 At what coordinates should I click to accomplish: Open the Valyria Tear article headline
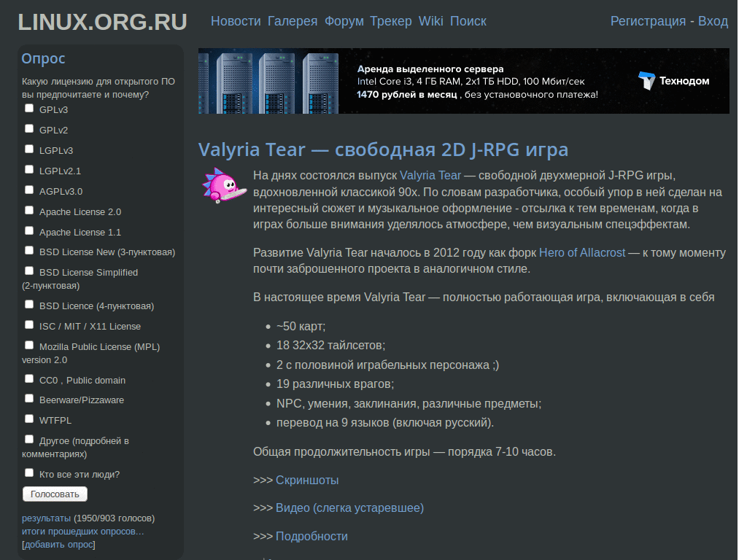click(x=383, y=150)
